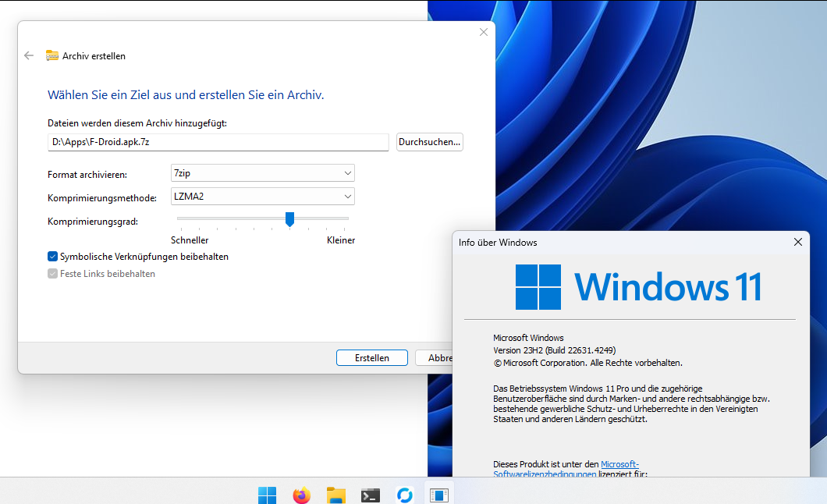
Task: Launch Firefox from the taskbar
Action: click(x=302, y=495)
